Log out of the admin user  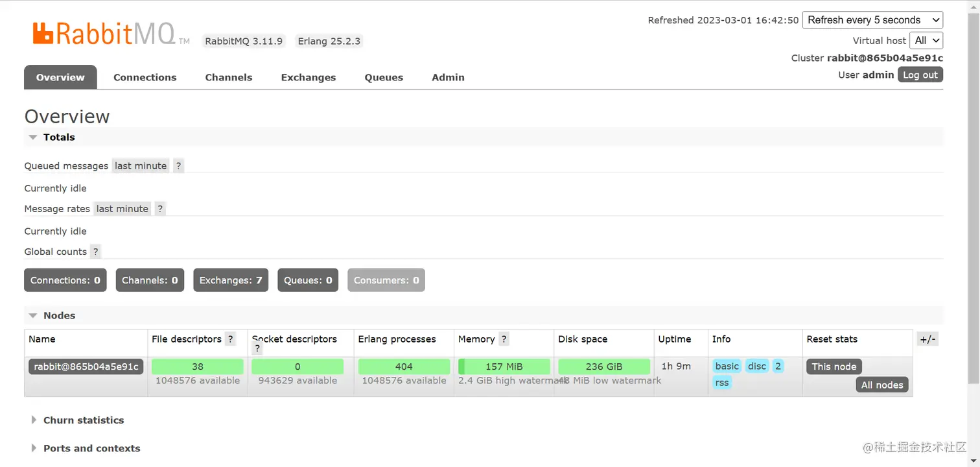(x=920, y=75)
